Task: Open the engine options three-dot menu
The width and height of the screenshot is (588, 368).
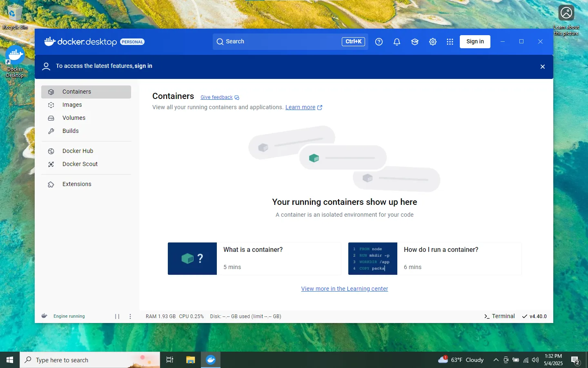Action: point(130,316)
